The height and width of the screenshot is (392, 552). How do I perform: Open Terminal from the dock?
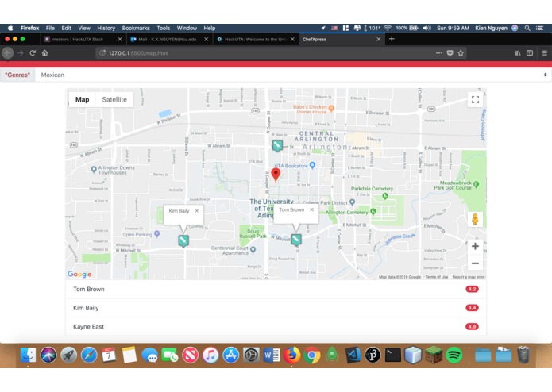click(x=393, y=355)
